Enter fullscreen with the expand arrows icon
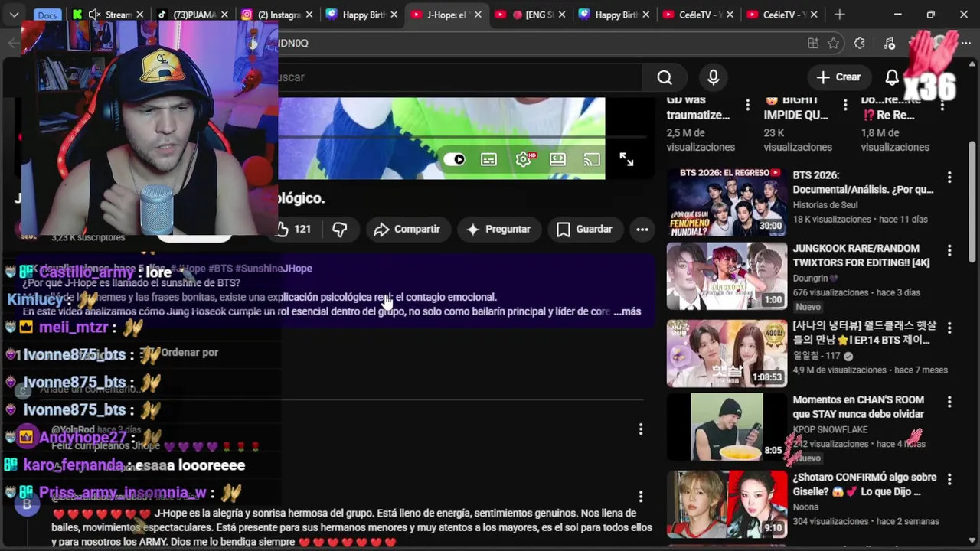 pyautogui.click(x=626, y=159)
